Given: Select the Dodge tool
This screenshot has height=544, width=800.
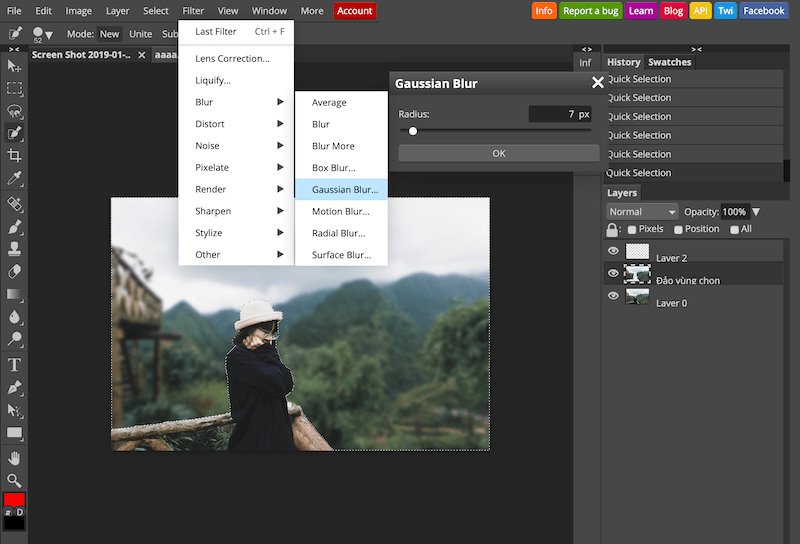Looking at the screenshot, I should (x=14, y=339).
